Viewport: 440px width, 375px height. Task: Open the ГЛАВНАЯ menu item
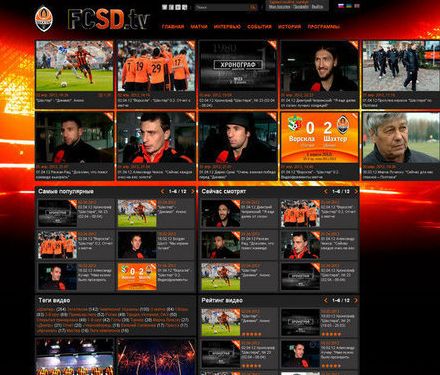[x=173, y=27]
